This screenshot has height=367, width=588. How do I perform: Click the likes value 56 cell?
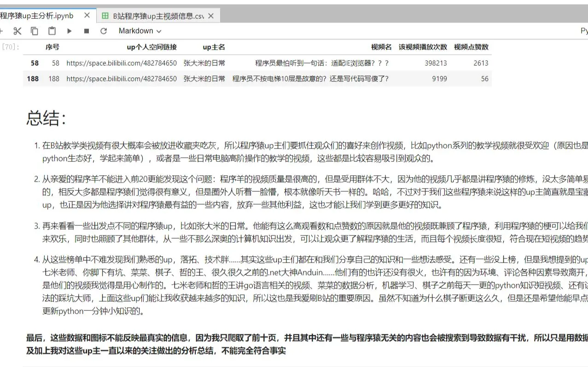(x=485, y=79)
